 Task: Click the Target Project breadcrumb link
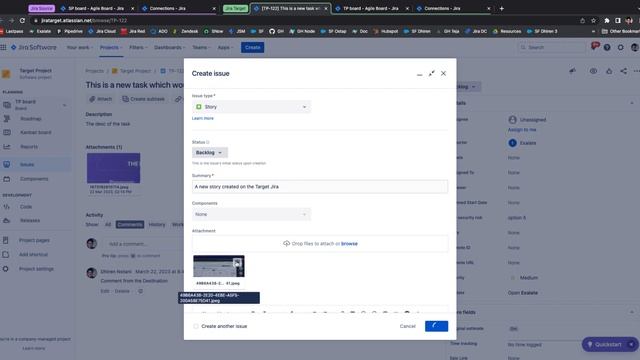131,71
